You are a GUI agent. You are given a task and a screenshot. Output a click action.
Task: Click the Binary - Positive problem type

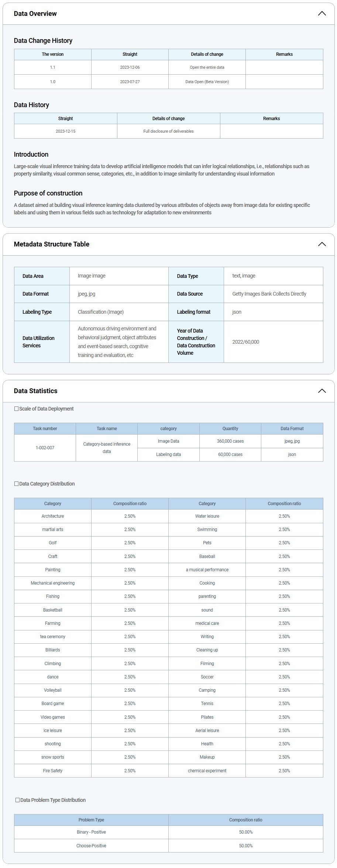[x=91, y=832]
